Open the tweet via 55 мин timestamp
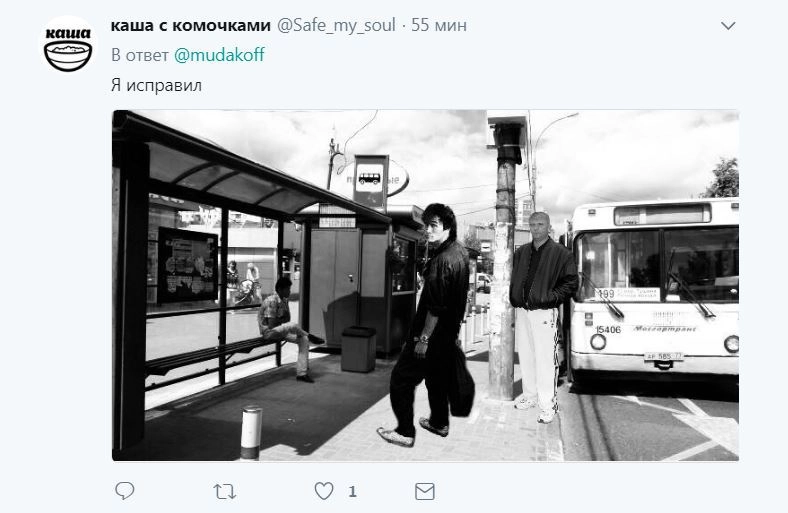Screen dimensions: 788x513 (439, 25)
